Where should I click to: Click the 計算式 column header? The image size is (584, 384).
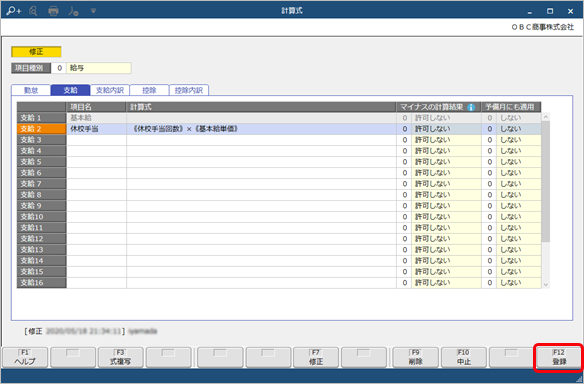point(261,107)
